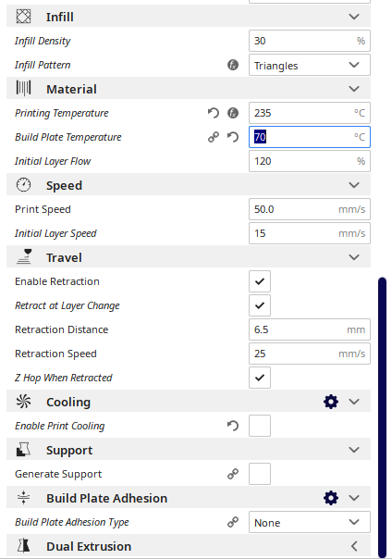Collapse the Travel settings section
Screen dimensions: 392x559
click(x=189, y=257)
